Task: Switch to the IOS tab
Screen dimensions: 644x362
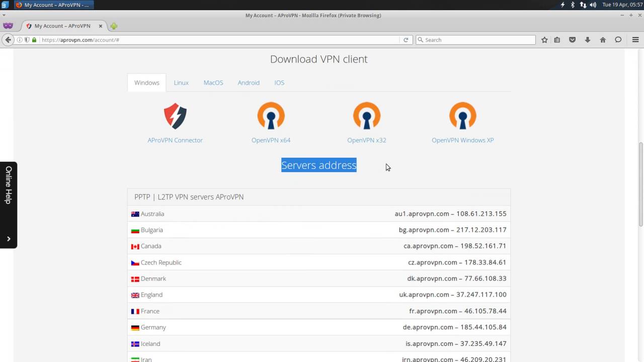Action: [x=279, y=82]
